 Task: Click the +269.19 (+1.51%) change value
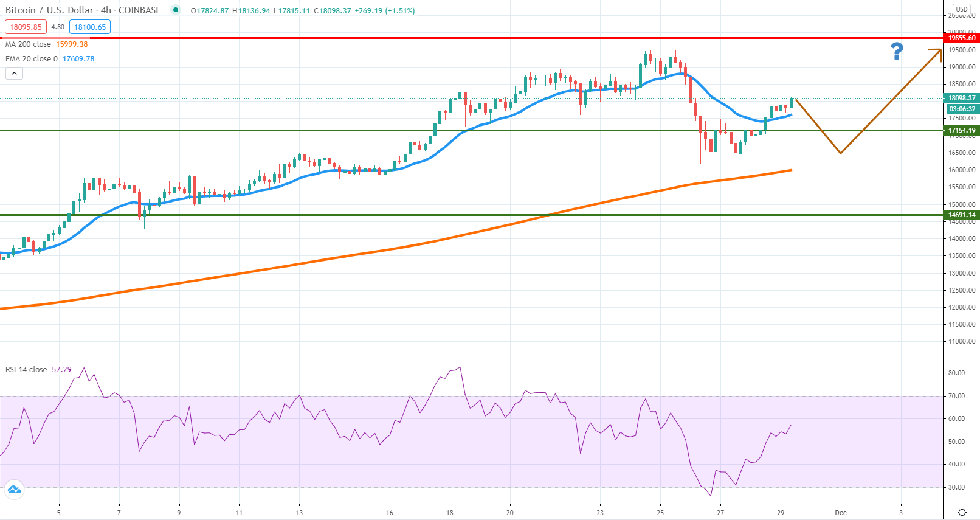point(384,11)
